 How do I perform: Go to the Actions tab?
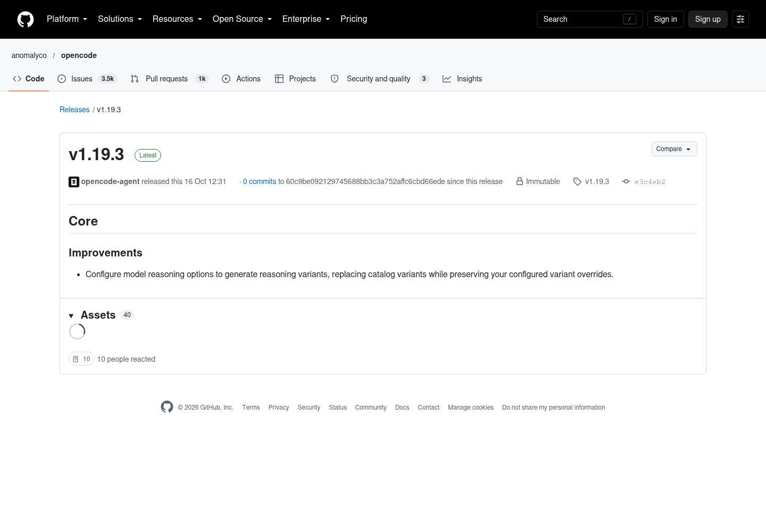[x=241, y=79]
